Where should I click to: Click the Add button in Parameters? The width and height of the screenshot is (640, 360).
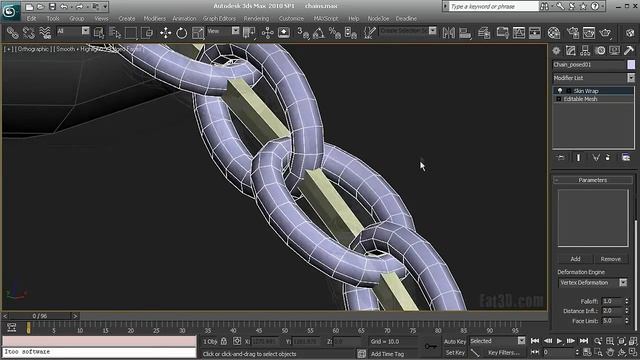click(575, 259)
